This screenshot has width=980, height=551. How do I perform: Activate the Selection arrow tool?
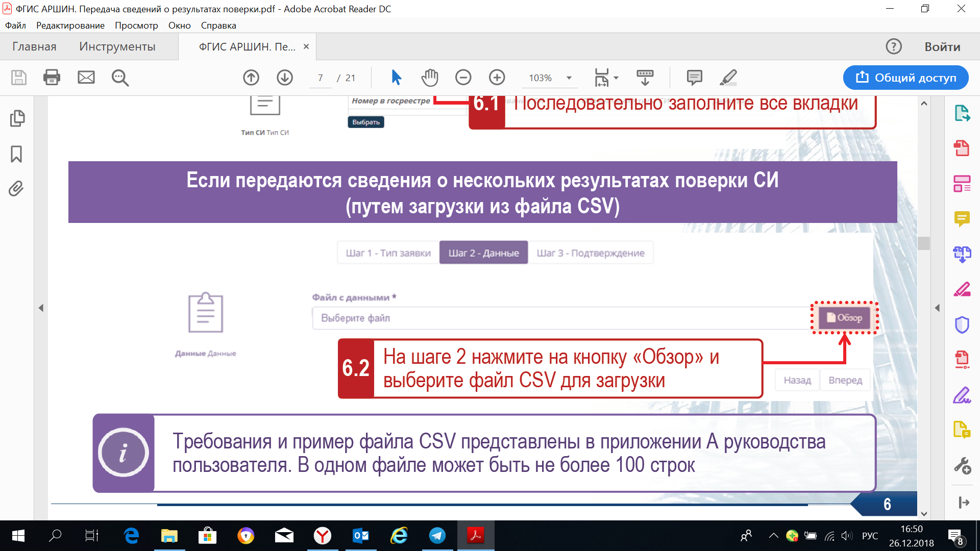pos(396,78)
